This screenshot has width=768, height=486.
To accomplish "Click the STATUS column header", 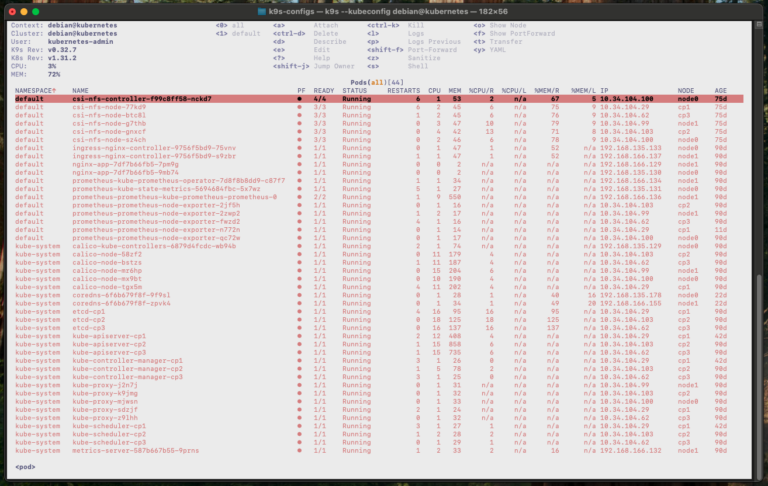I will [355, 91].
